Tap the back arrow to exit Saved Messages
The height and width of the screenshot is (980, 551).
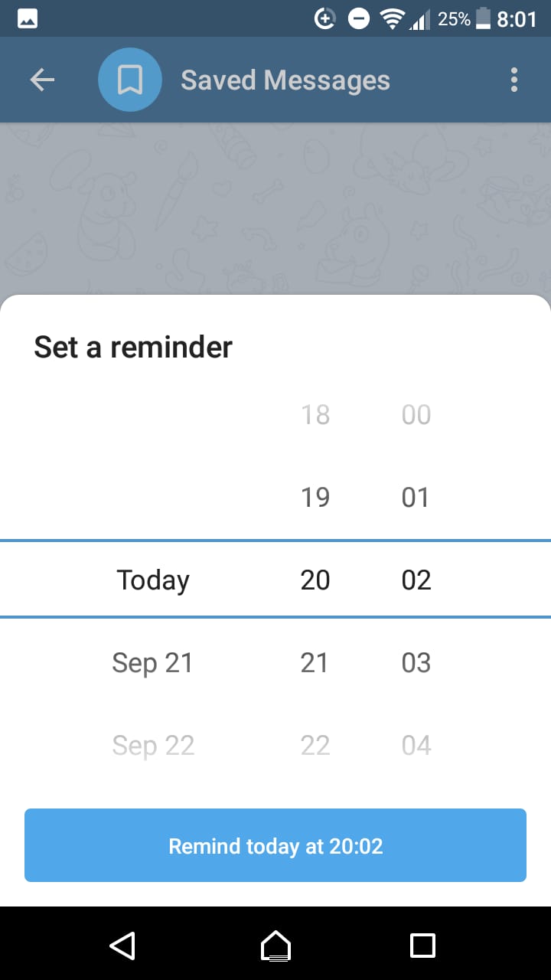pos(42,79)
